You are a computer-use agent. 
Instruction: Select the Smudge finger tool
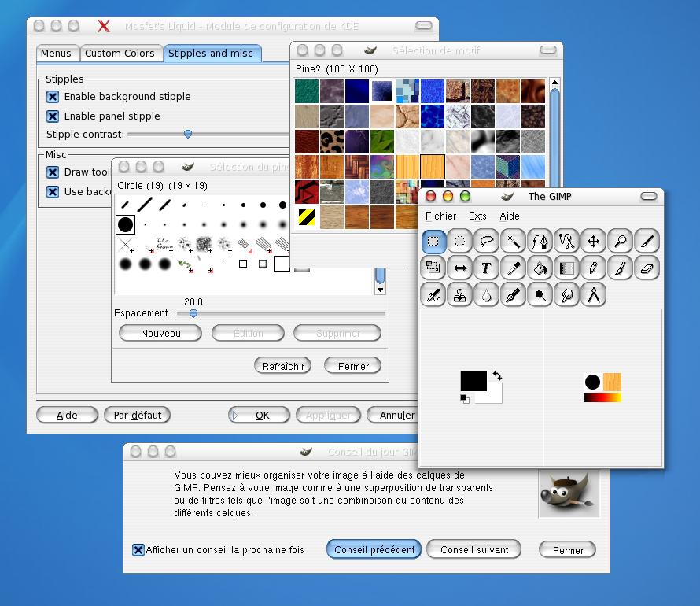pos(567,295)
